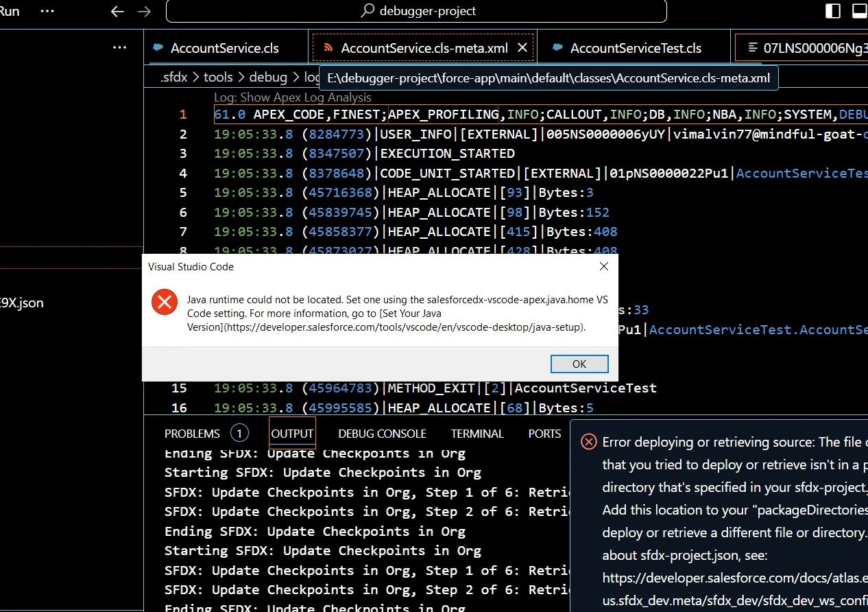Click the Salesforce icon on the AccountService.cls tab
Image resolution: width=868 pixels, height=612 pixels.
pyautogui.click(x=158, y=48)
